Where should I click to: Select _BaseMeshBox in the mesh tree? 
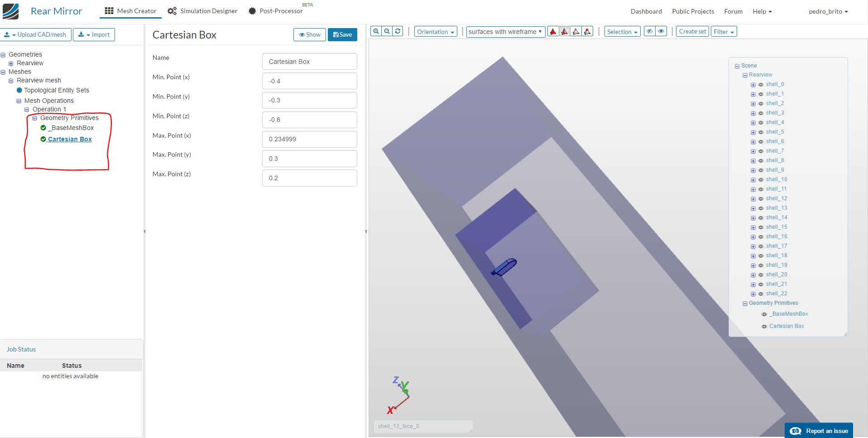tap(72, 128)
